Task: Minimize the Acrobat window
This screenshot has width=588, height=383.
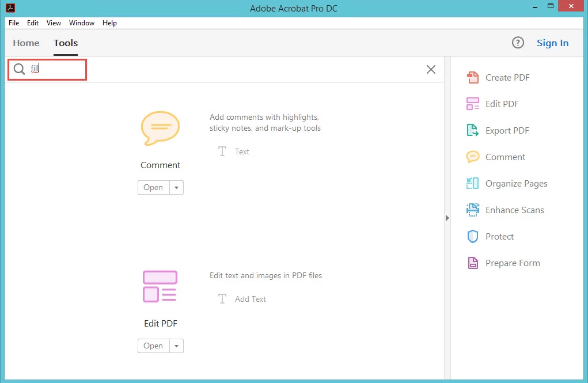Action: coord(535,7)
